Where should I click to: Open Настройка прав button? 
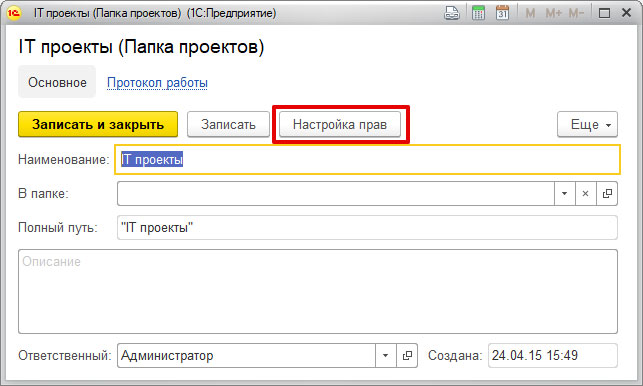[340, 124]
